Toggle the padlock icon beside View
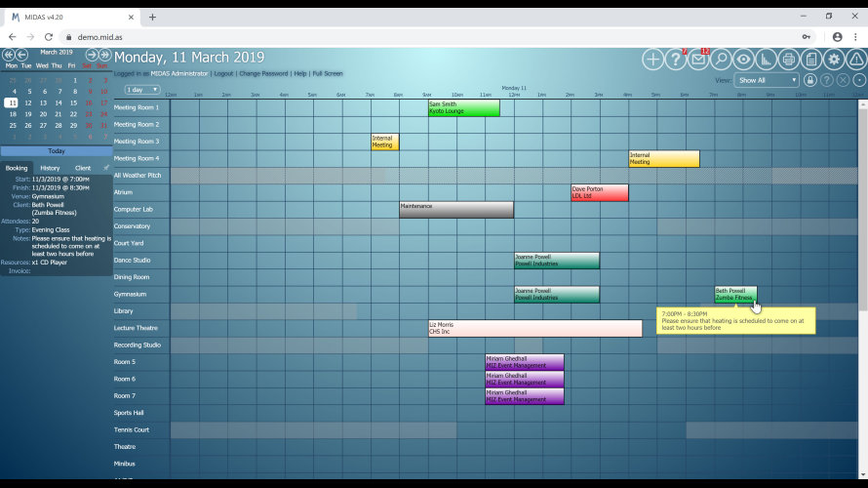The image size is (868, 488). click(810, 80)
